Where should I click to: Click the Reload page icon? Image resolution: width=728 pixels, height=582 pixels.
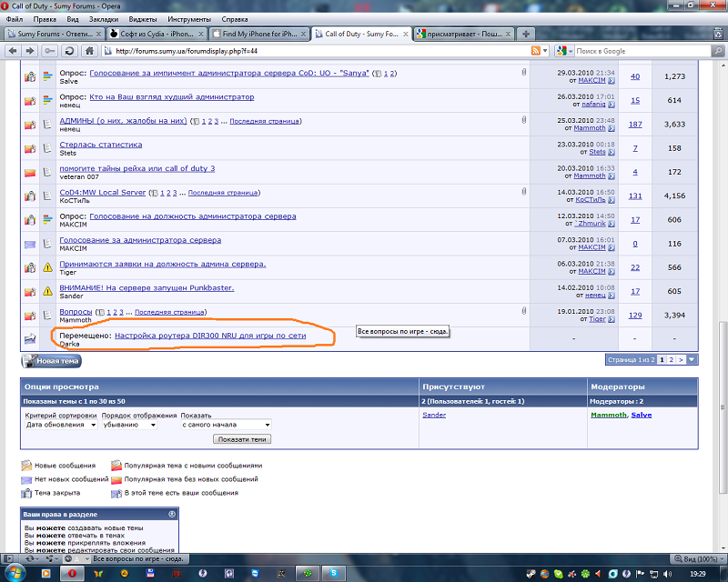(x=67, y=51)
